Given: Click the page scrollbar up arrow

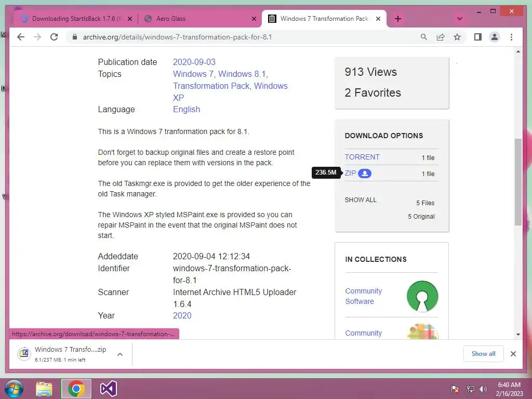Looking at the screenshot, I should pos(518,51).
